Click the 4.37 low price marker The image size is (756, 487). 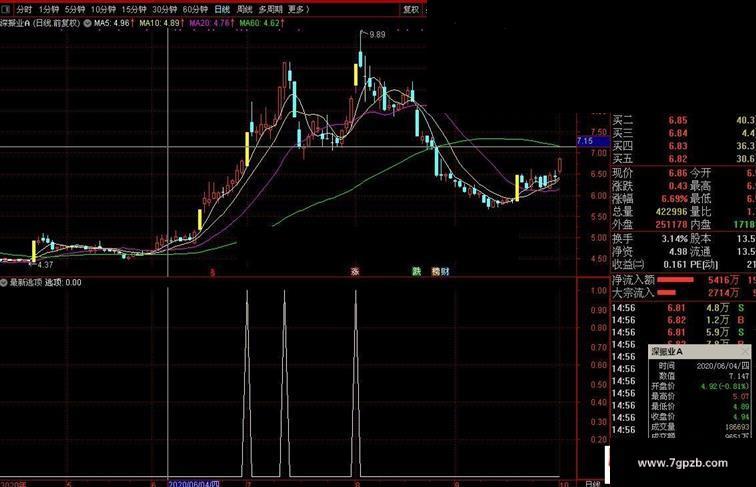[45, 265]
